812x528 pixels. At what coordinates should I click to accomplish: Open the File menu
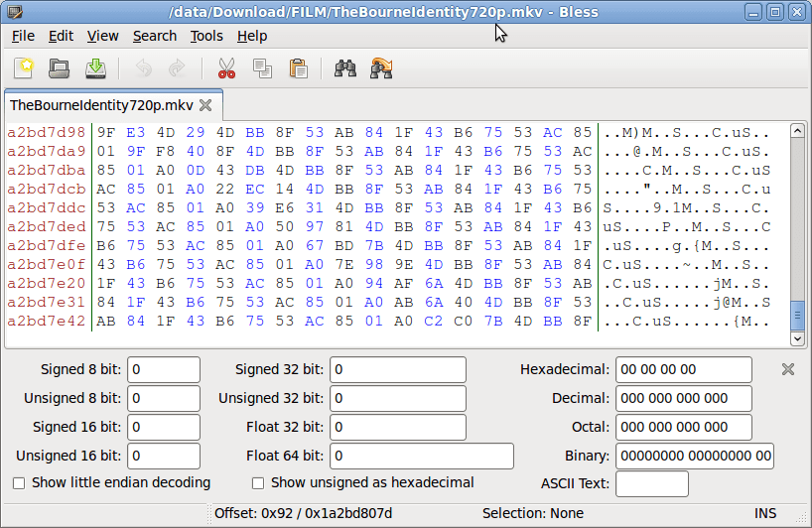pos(23,36)
